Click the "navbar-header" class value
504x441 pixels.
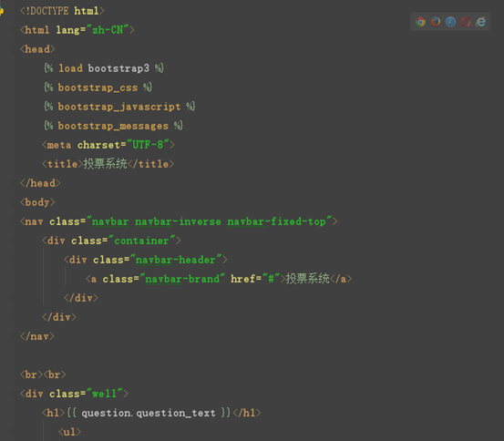coord(176,260)
